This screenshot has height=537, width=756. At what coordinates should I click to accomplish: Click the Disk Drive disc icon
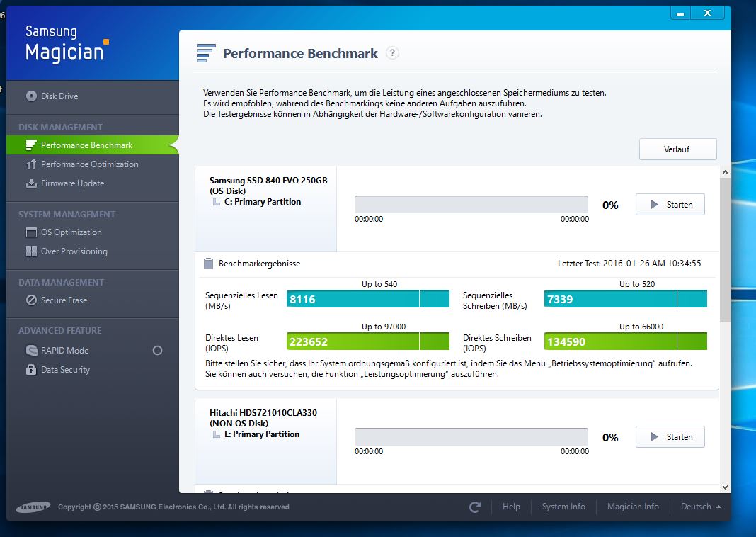click(x=31, y=96)
